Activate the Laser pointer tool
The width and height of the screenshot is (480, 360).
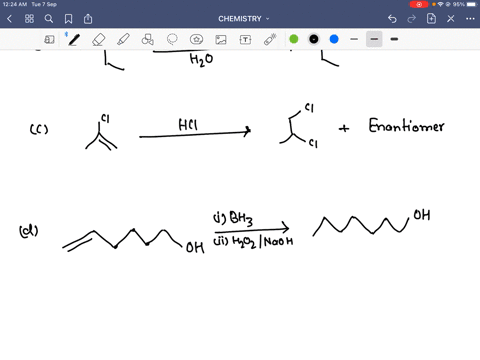point(270,39)
